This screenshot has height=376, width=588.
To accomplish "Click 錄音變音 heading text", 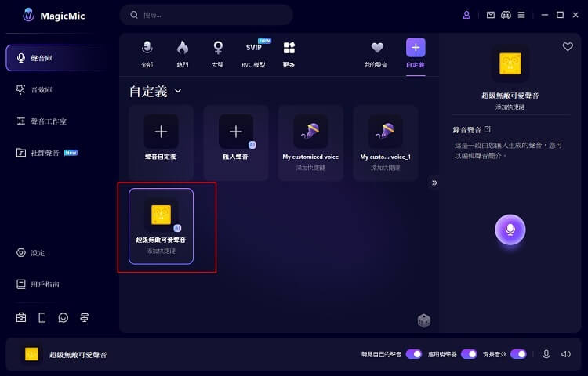I will (467, 130).
